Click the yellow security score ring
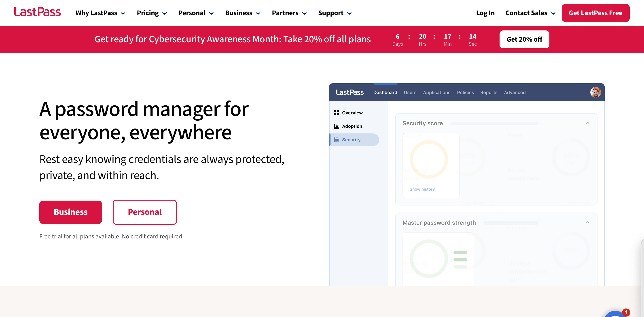This screenshot has width=644, height=317. (x=429, y=159)
